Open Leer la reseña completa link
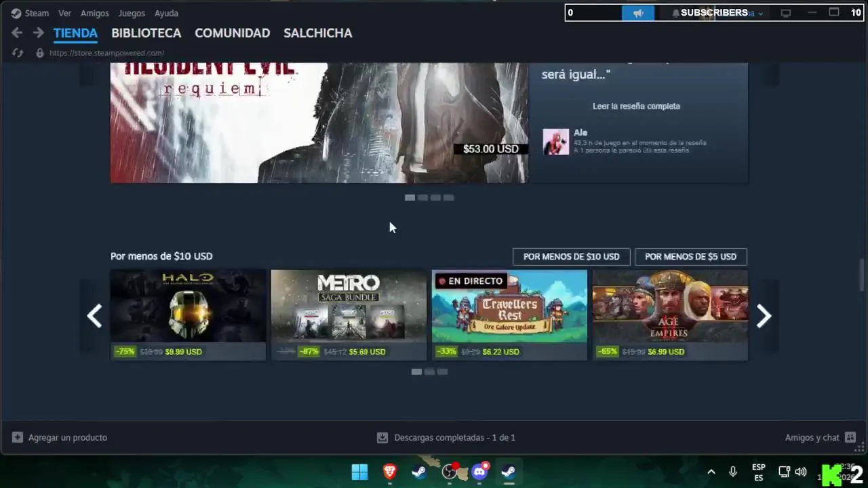 click(636, 106)
